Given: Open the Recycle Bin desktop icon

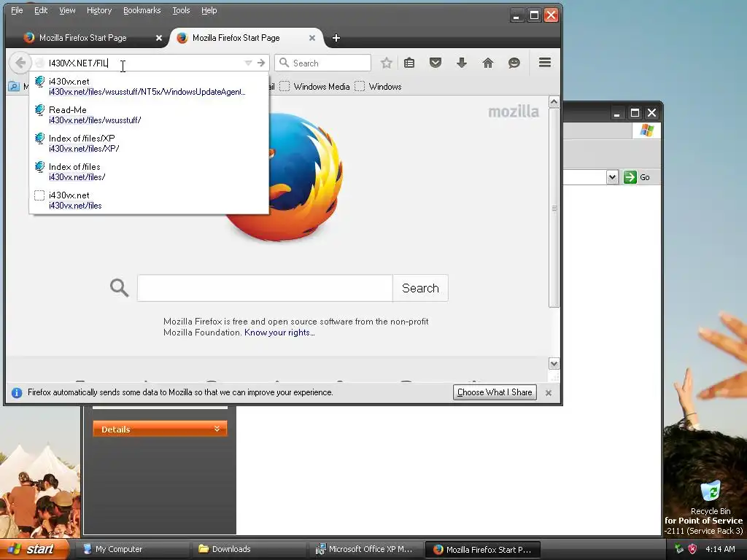Looking at the screenshot, I should (x=711, y=497).
